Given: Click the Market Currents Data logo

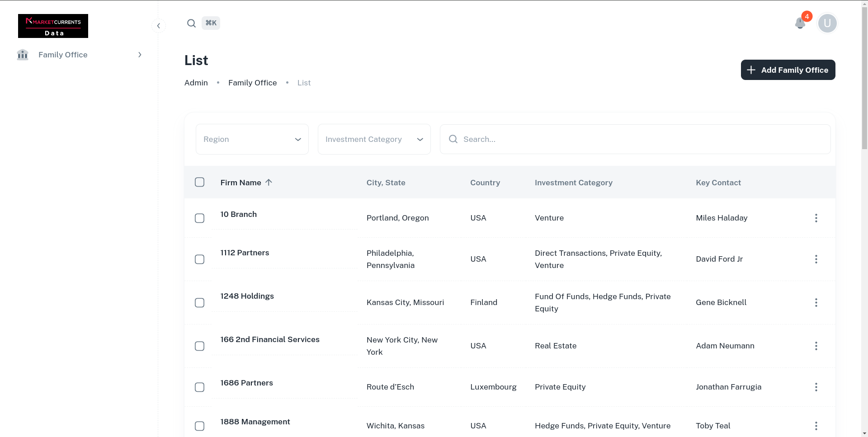Looking at the screenshot, I should [53, 26].
